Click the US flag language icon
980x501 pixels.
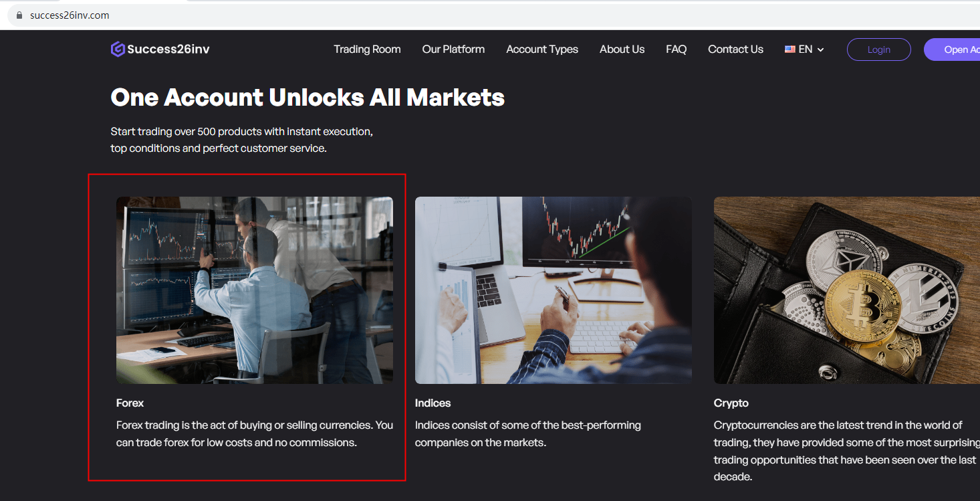click(x=790, y=49)
